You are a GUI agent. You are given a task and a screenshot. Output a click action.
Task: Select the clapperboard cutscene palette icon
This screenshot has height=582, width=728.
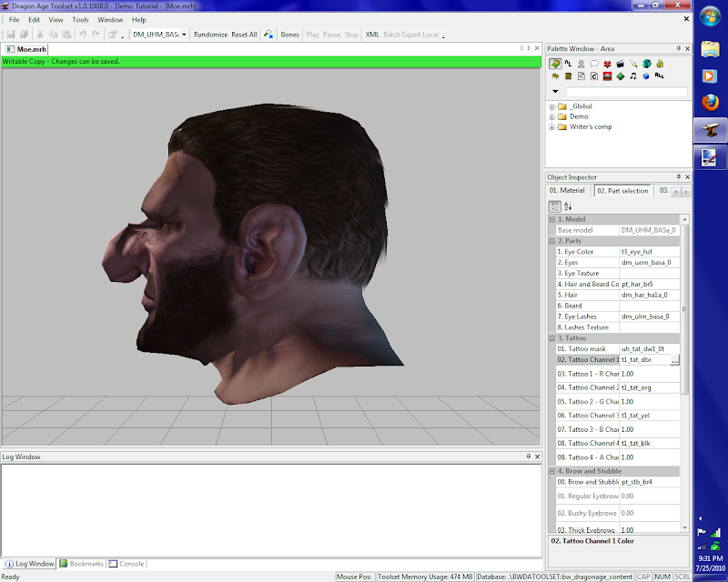click(x=620, y=64)
